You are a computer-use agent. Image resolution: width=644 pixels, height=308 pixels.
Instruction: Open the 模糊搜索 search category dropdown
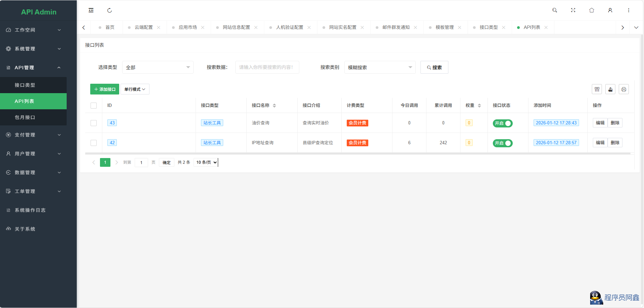click(380, 68)
